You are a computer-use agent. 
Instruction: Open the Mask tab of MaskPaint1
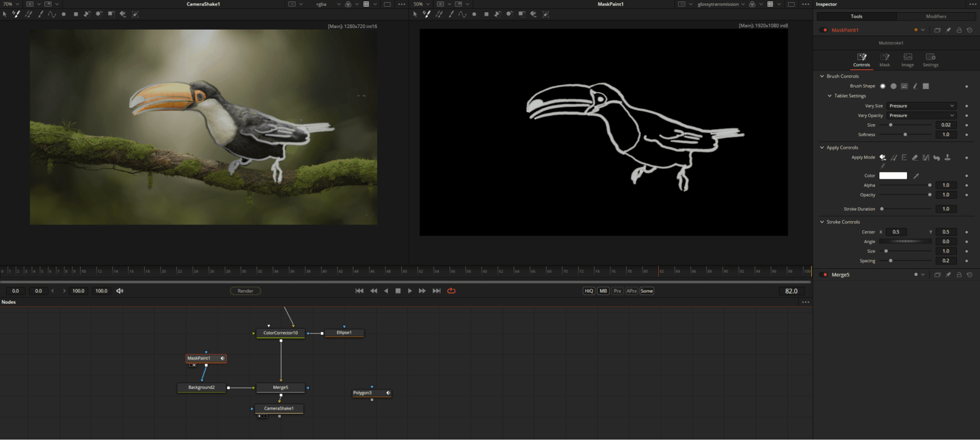click(885, 60)
